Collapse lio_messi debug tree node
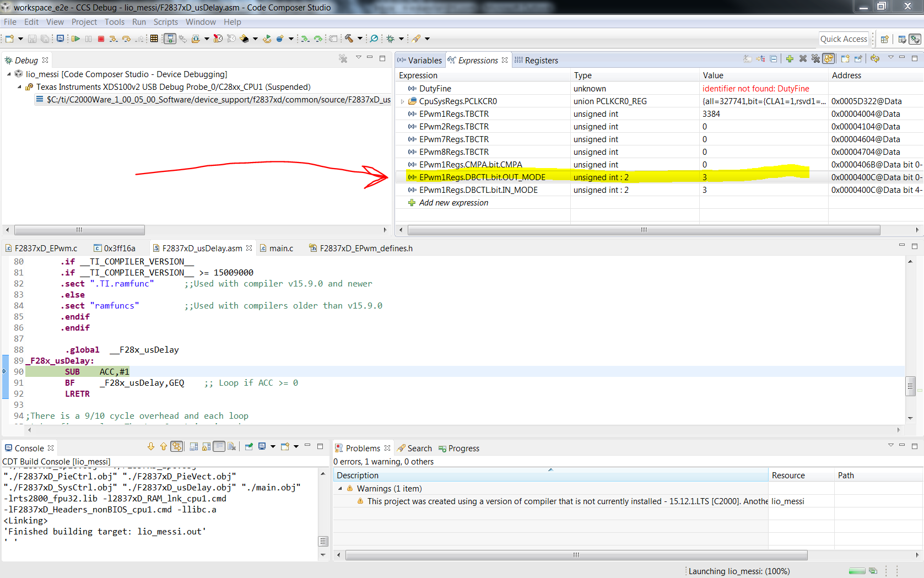Viewport: 924px width, 578px height. [9, 74]
